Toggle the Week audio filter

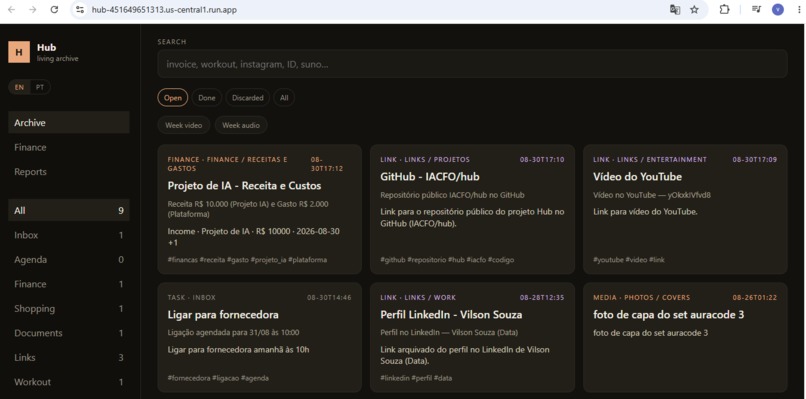pos(241,125)
